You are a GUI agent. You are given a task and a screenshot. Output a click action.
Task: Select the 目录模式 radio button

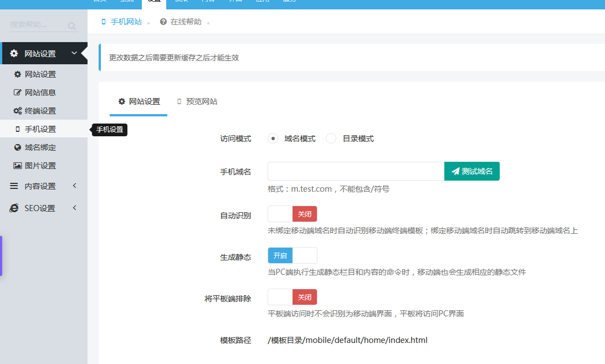point(331,139)
